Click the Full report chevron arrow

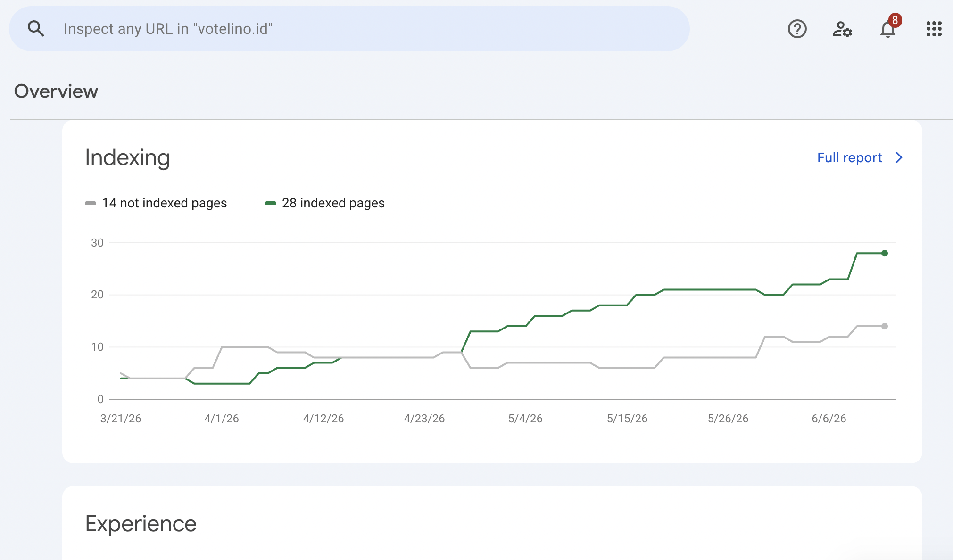click(x=899, y=157)
